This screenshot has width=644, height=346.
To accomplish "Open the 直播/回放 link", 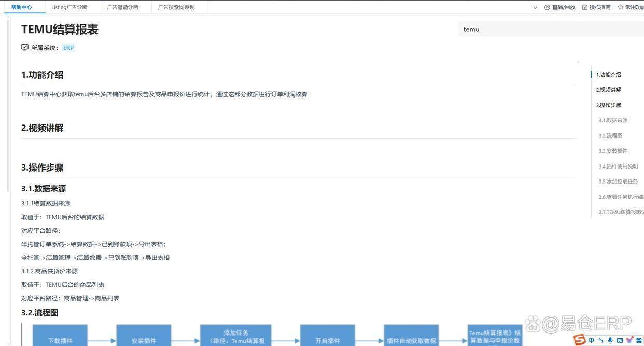I will pos(564,7).
